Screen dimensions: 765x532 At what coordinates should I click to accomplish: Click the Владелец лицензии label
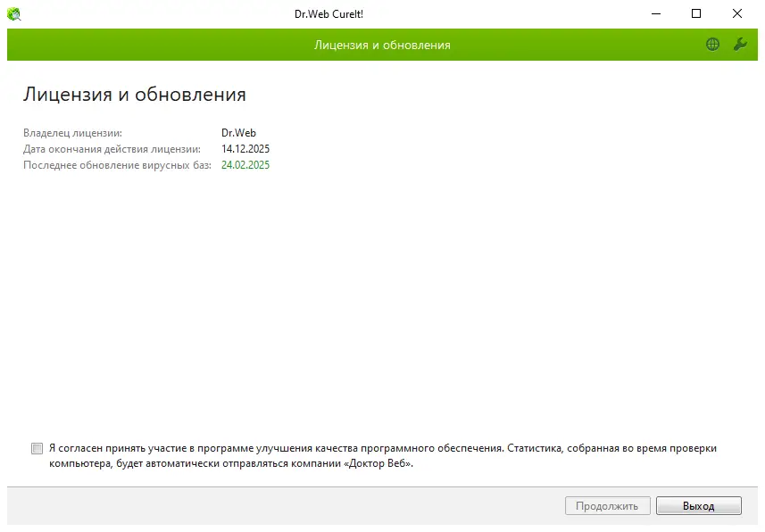(x=72, y=133)
